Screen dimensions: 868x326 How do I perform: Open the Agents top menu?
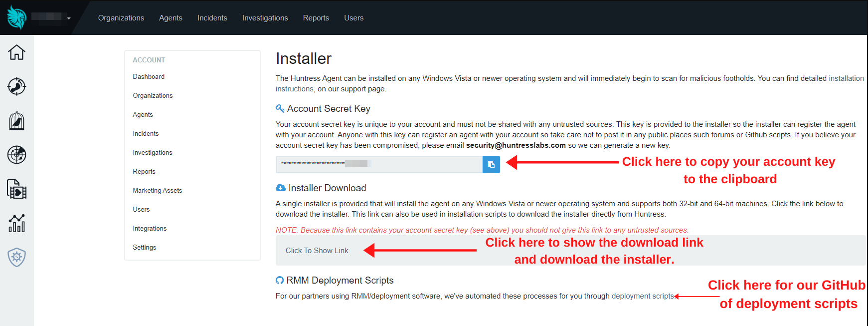tap(171, 18)
